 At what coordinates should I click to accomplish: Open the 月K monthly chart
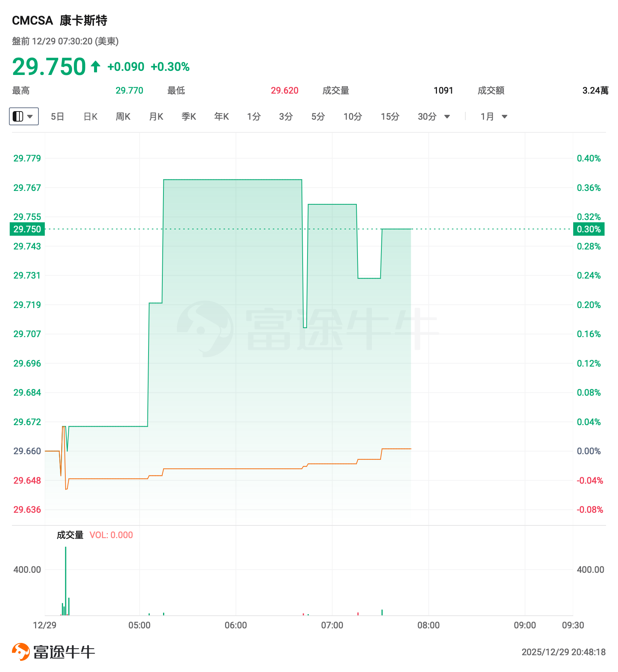click(156, 117)
